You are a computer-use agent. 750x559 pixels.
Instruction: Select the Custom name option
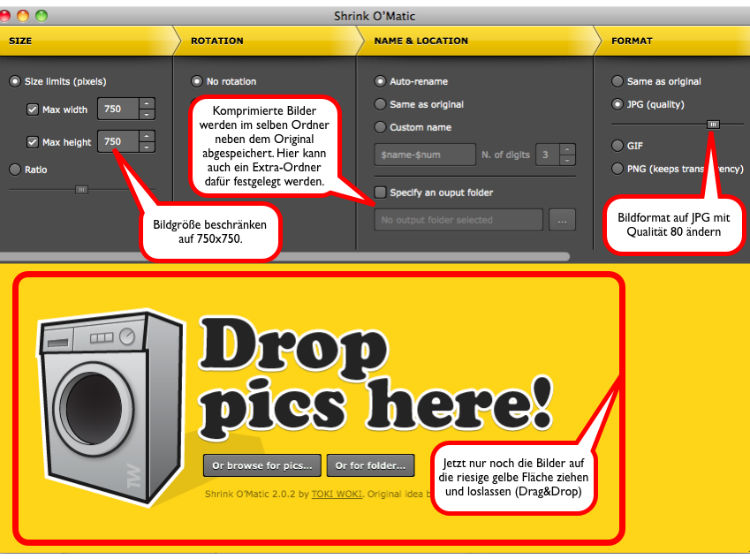pos(380,127)
